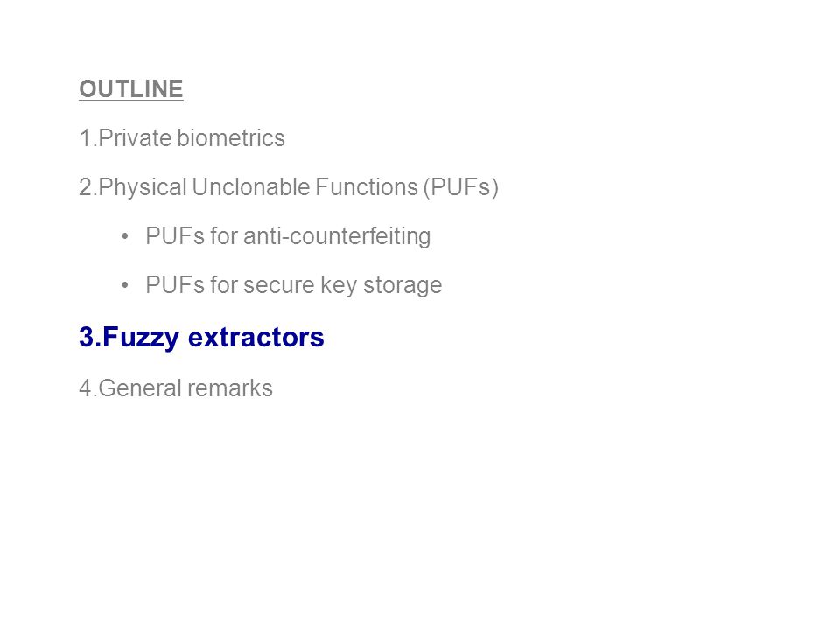
Task: Click the underlined OUTLINE heading
Action: point(131,89)
